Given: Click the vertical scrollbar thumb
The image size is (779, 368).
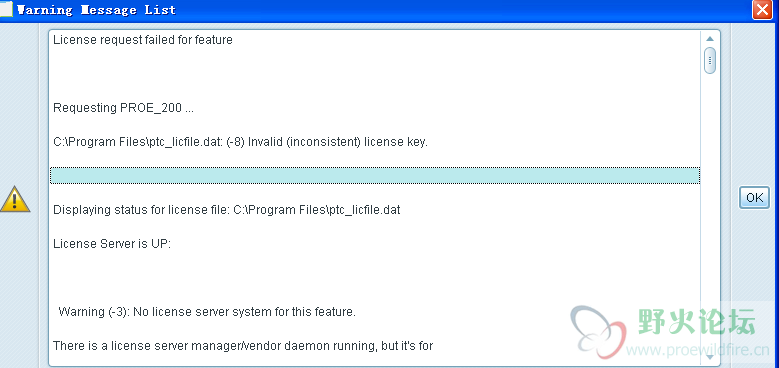Looking at the screenshot, I should (710, 61).
